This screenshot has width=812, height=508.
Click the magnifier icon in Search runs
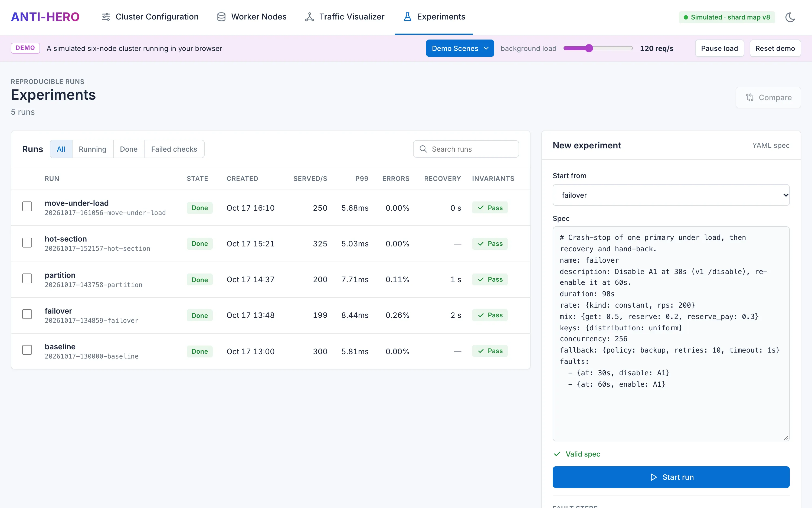tap(423, 149)
